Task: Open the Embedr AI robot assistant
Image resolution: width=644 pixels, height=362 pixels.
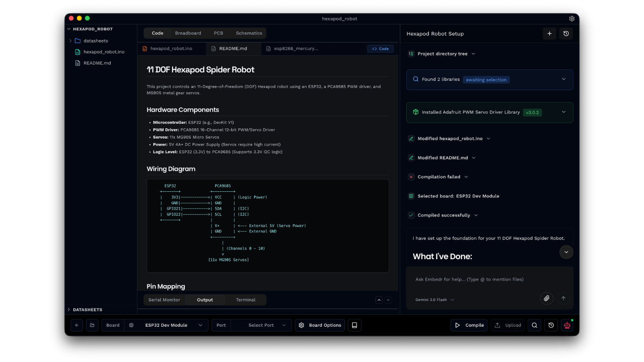Action: pyautogui.click(x=566, y=325)
